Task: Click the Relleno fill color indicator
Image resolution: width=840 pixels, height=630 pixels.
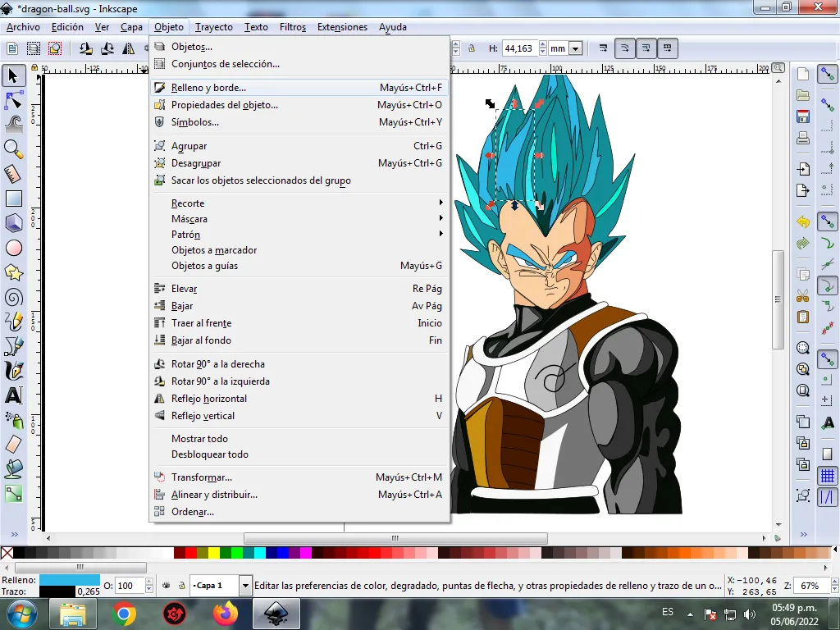Action: click(70, 580)
